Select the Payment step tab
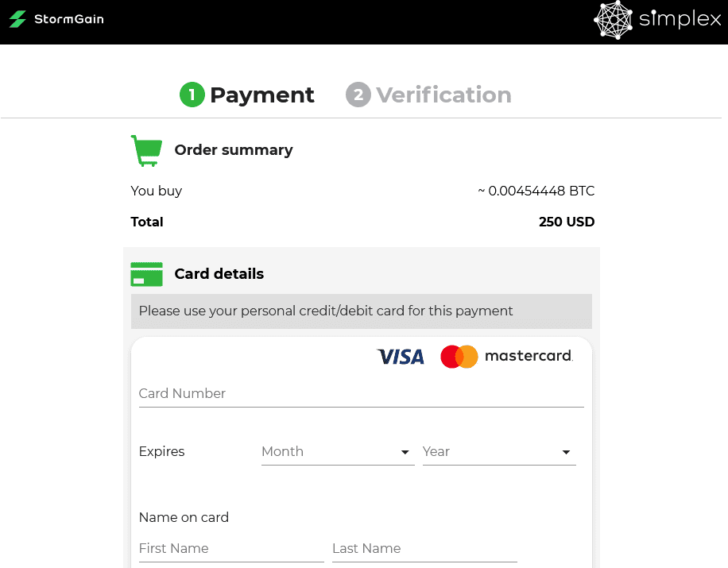 (x=247, y=95)
